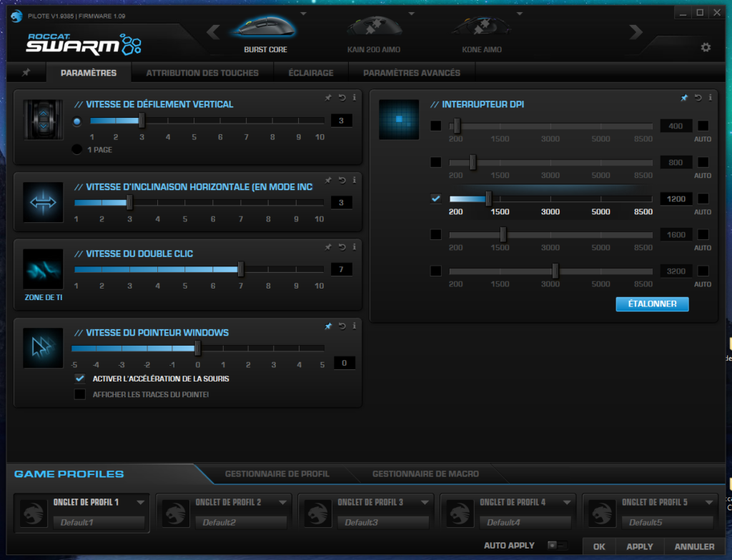Show info for Vitesse de défilement vertical

[x=355, y=98]
